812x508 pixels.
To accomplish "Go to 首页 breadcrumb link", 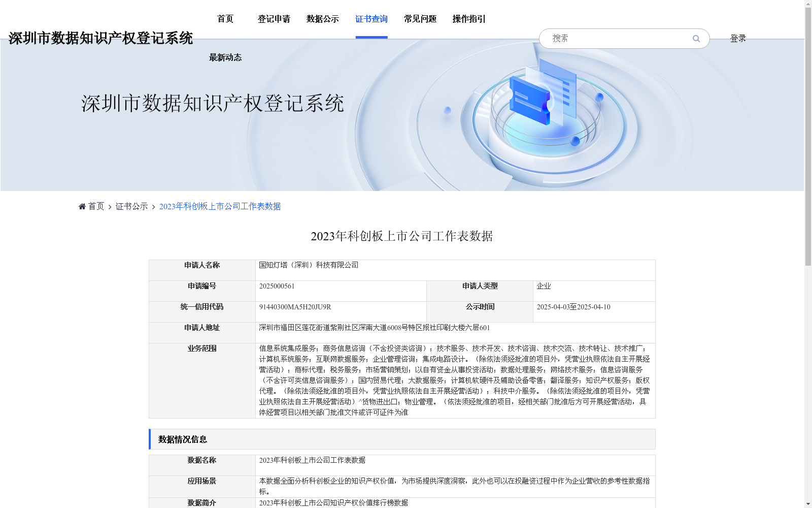I will click(96, 206).
